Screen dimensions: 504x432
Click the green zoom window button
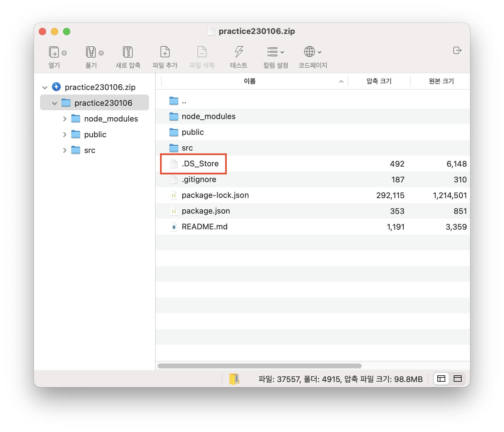click(x=67, y=32)
